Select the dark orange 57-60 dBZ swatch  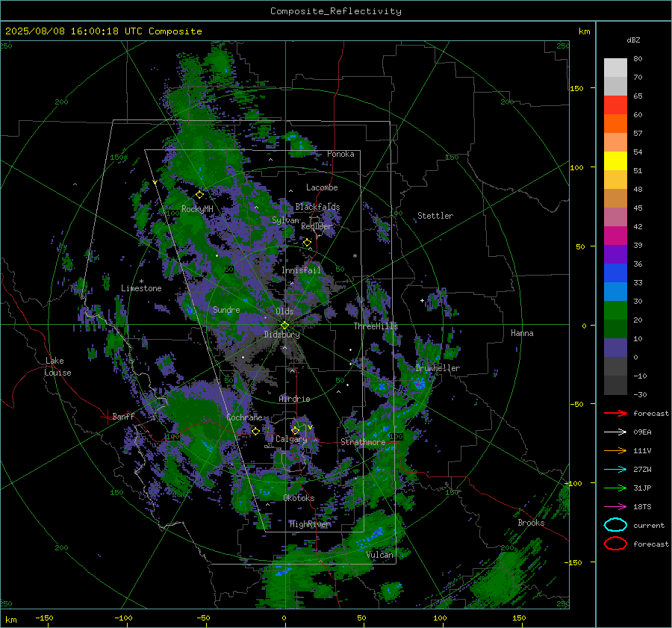coord(615,124)
